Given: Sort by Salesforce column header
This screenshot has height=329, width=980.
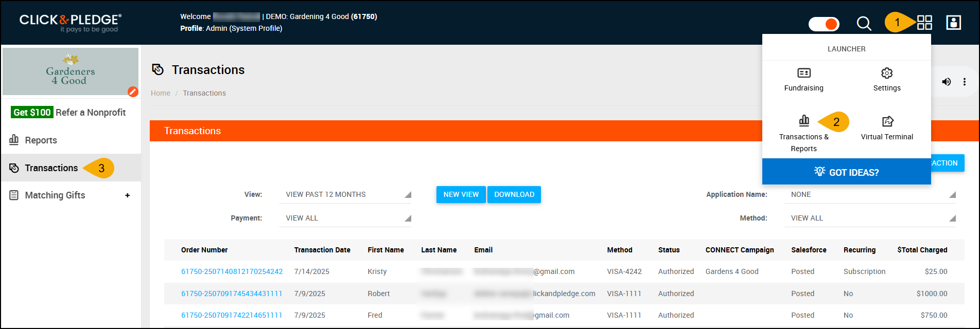Looking at the screenshot, I should tap(809, 250).
